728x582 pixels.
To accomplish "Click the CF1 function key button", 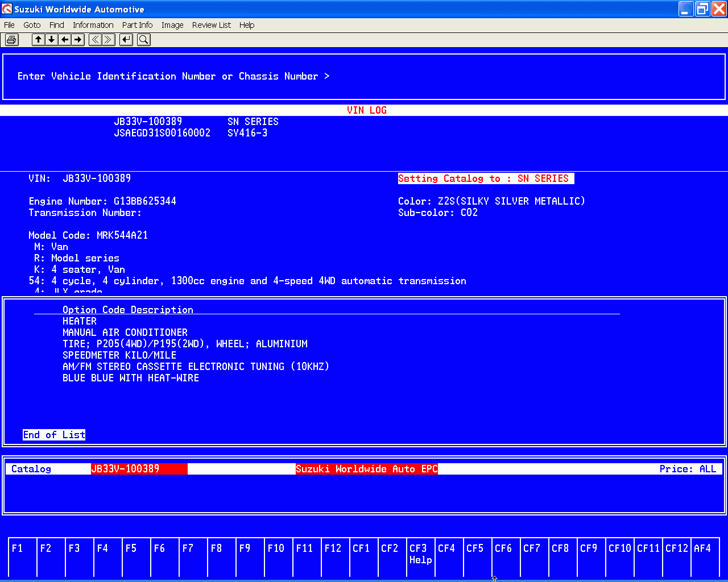I will 364,557.
